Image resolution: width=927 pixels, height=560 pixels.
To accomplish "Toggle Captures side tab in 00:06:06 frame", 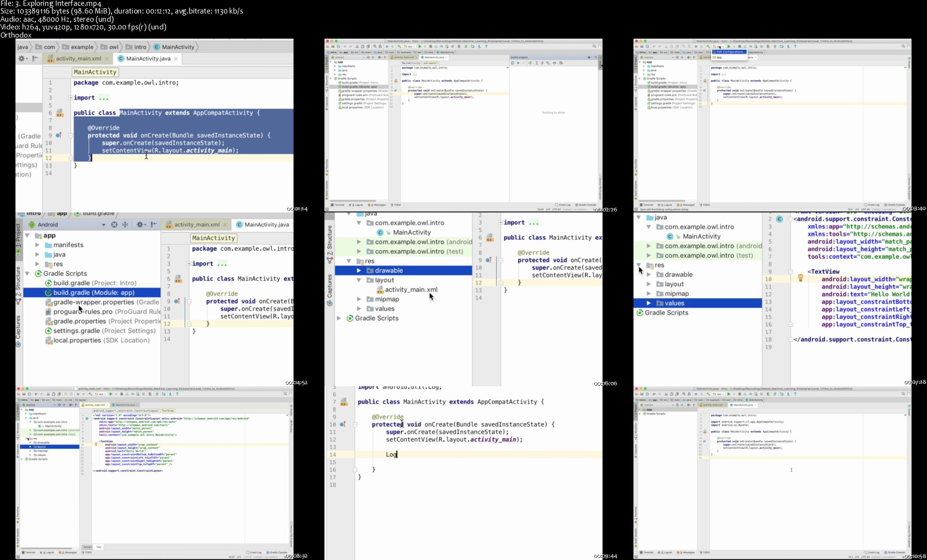I will click(330, 290).
